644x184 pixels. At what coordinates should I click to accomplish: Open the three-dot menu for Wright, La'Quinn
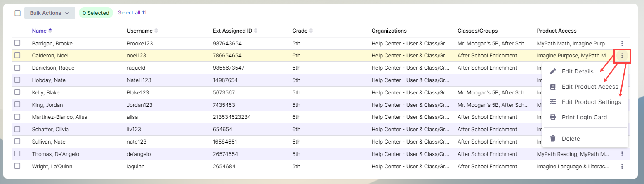[622, 167]
